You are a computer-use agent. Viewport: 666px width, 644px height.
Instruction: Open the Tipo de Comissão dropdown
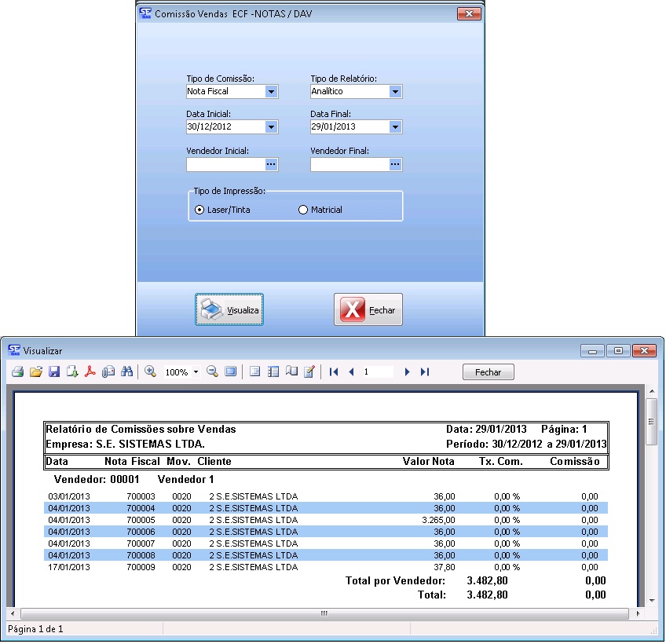[x=271, y=92]
